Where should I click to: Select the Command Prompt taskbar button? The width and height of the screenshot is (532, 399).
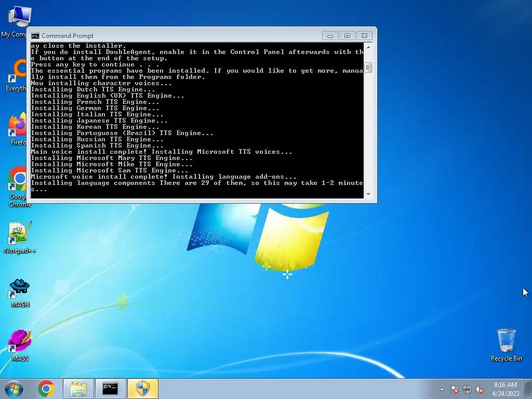tap(110, 389)
